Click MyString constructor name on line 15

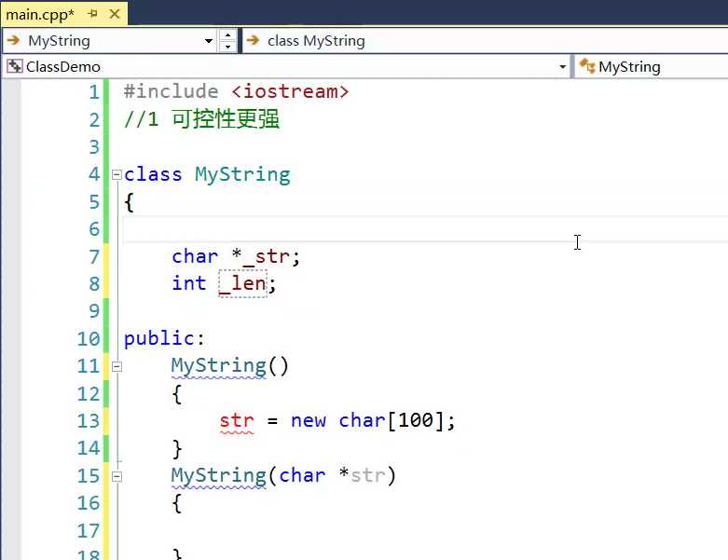point(218,476)
